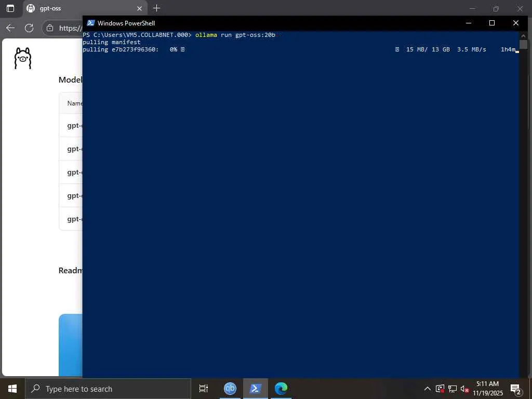532x399 pixels.
Task: Click the site lock icon in address bar
Action: pos(50,28)
